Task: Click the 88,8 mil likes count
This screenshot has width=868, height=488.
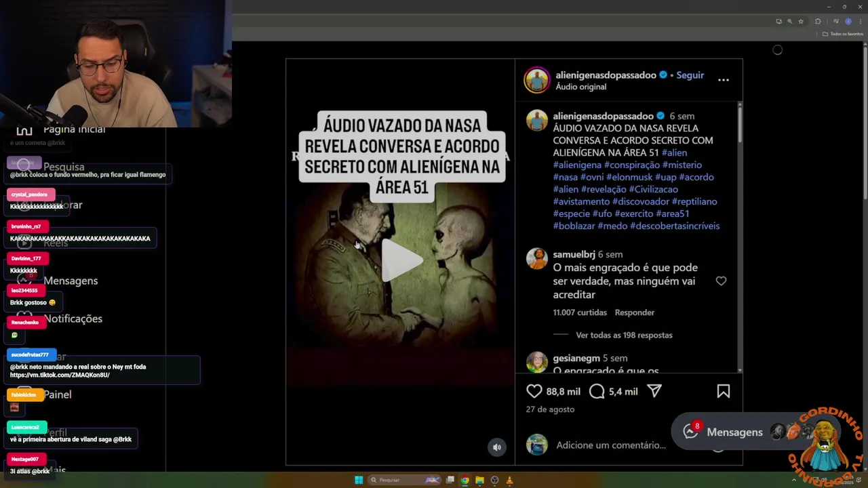Action: point(564,391)
